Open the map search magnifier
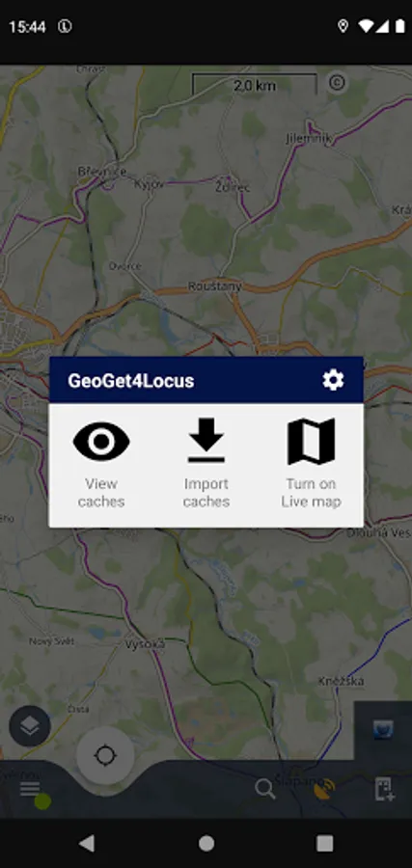This screenshot has height=868, width=412. pos(265,789)
